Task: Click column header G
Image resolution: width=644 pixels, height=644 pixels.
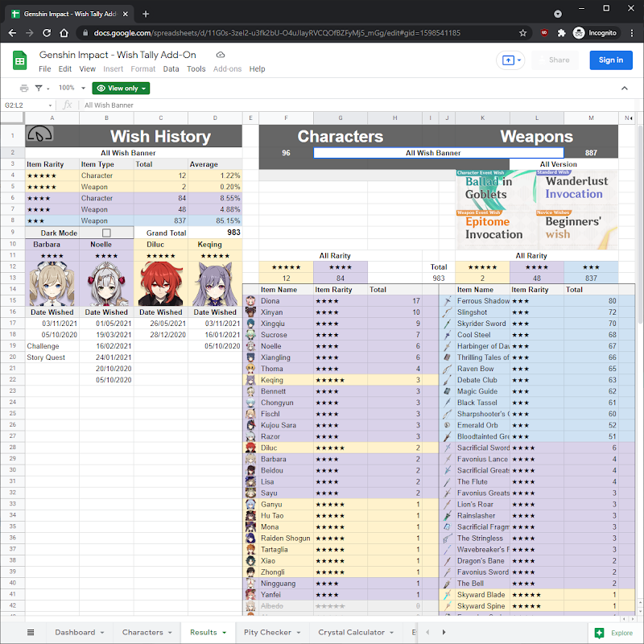Action: pos(340,118)
